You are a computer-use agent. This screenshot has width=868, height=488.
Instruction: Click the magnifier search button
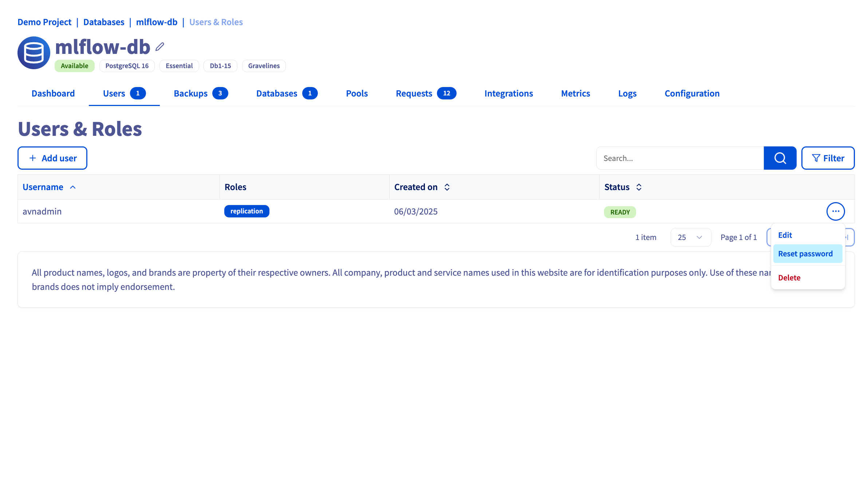pyautogui.click(x=780, y=158)
